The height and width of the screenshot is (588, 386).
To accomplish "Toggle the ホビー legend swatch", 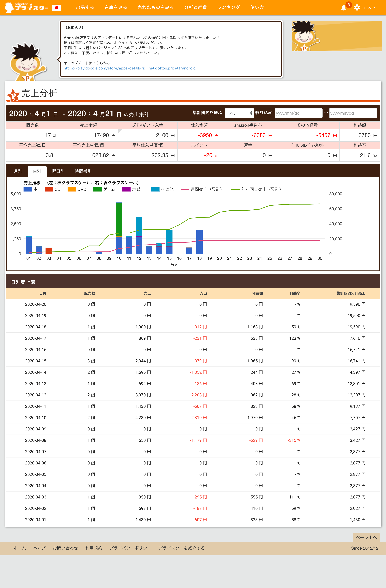I will pyautogui.click(x=126, y=190).
